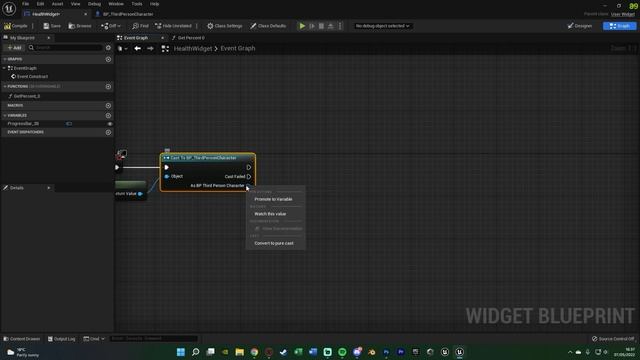Open the Cmd dropdown in status bar
This screenshot has width=640, height=360.
[x=94, y=339]
